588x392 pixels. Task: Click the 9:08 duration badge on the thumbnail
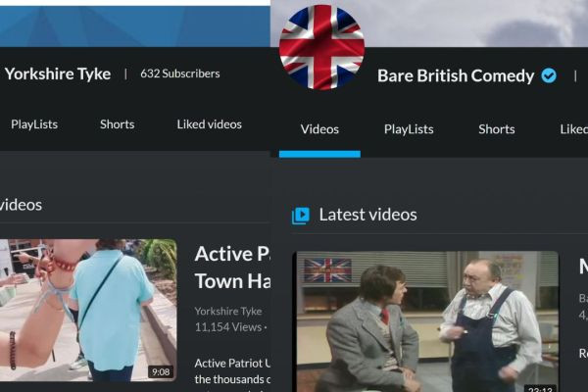coord(161,372)
